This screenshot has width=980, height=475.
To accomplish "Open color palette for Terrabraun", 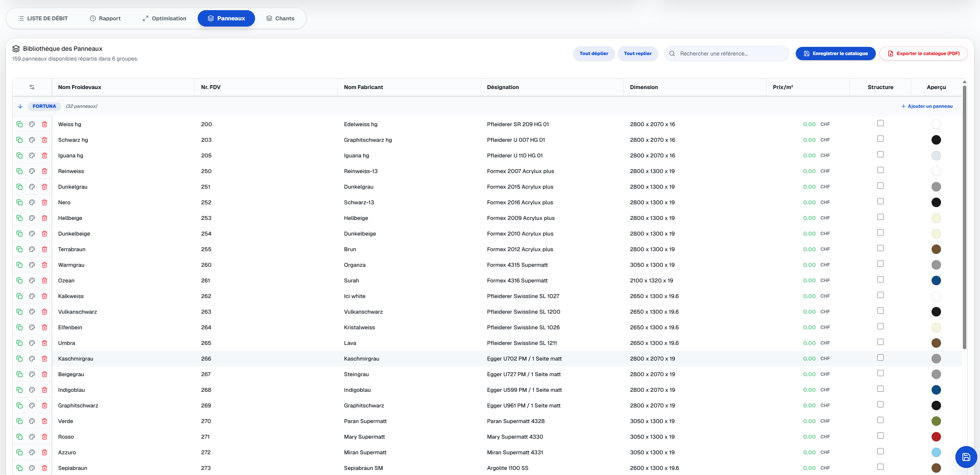I will (x=32, y=249).
